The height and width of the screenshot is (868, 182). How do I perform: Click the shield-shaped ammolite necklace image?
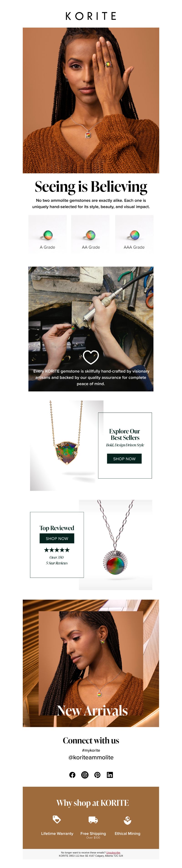pos(67,445)
